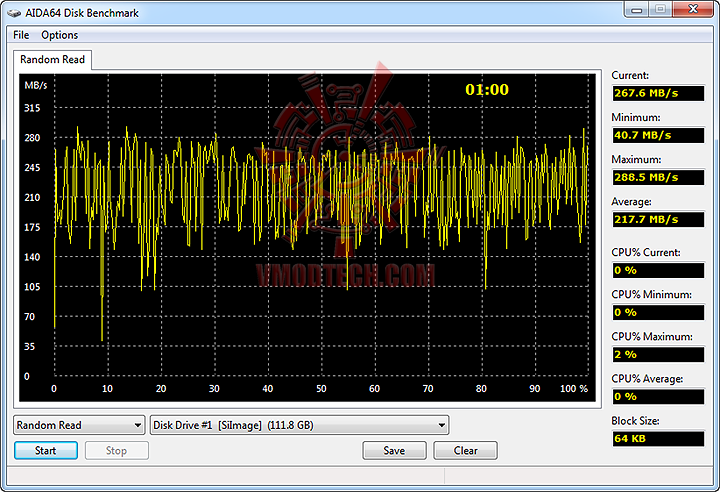Click the Block Size: label
Viewport: 720px width, 492px height.
click(x=635, y=421)
